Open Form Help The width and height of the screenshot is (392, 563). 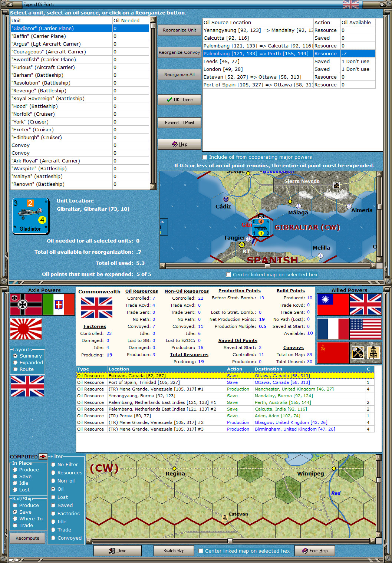(315, 551)
